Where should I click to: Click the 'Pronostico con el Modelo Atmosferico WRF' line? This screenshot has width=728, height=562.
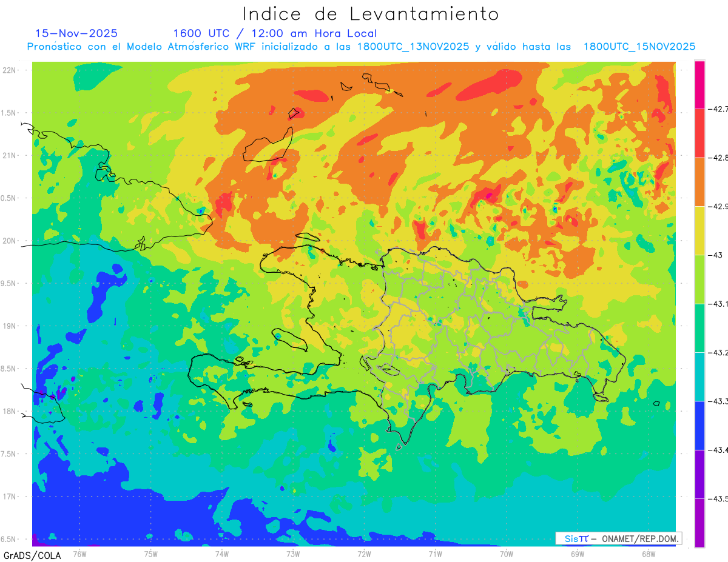(361, 47)
